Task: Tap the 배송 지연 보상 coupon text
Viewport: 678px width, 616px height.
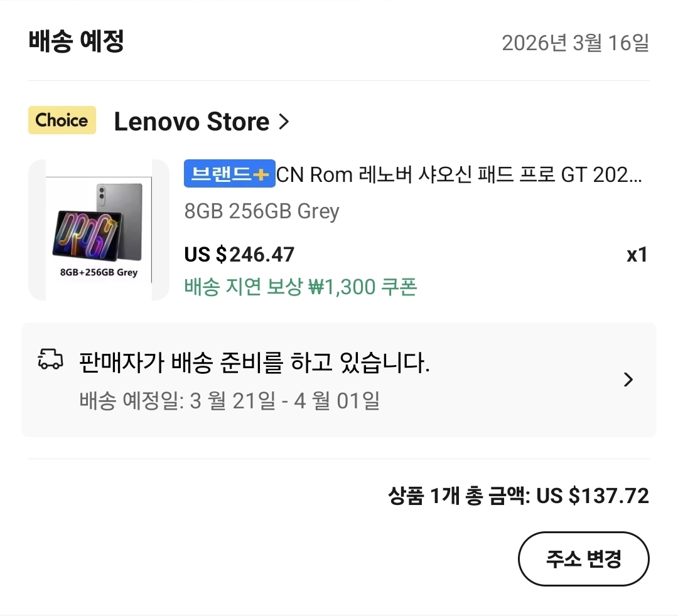Action: pyautogui.click(x=300, y=287)
